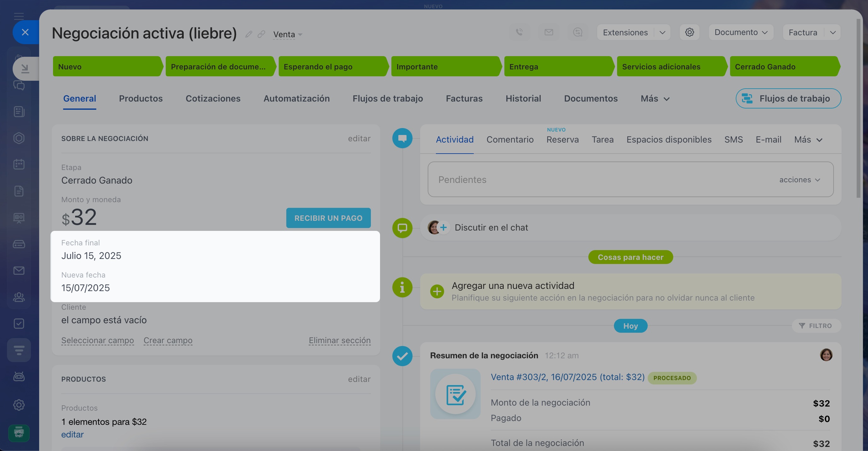Add chat participant with plus icon
868x451 pixels.
point(443,227)
